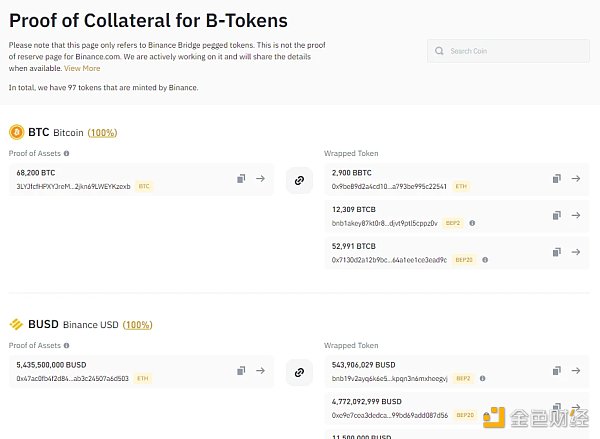Click the ETH tag on 5,435,500,000 BUSD row
Image resolution: width=600 pixels, height=439 pixels.
tap(143, 379)
